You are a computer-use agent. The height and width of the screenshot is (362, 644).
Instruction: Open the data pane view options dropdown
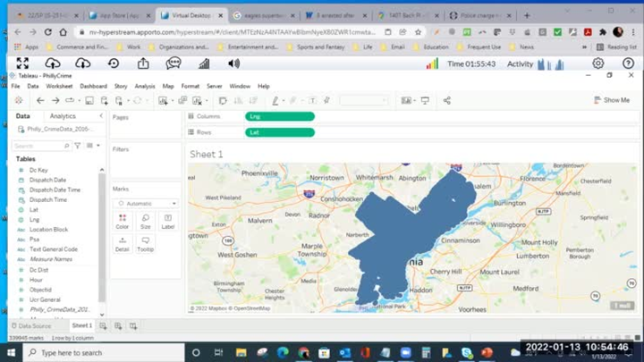(x=91, y=146)
